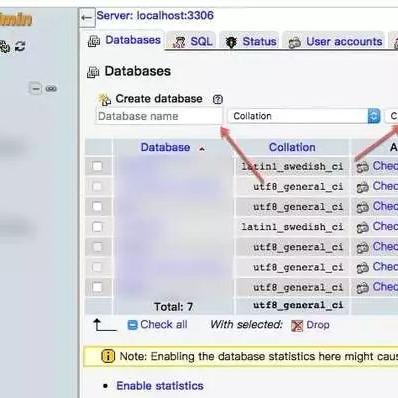Click the Check all link

[164, 324]
